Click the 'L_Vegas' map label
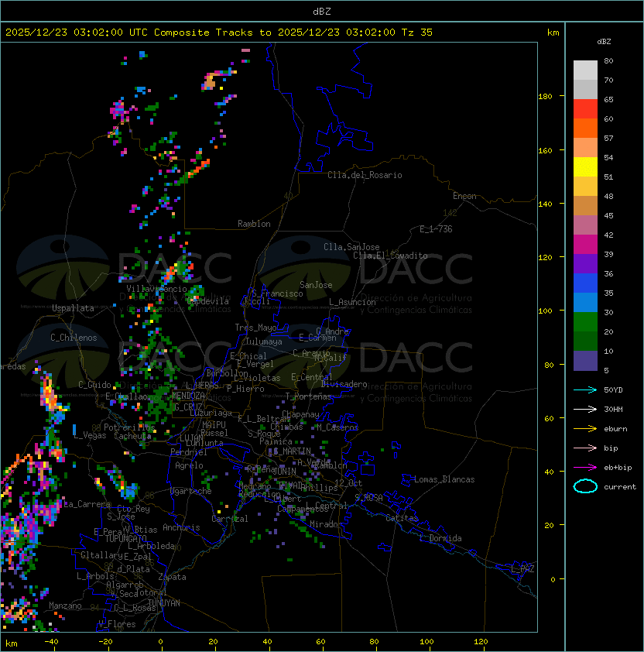This screenshot has width=644, height=652. (x=90, y=435)
